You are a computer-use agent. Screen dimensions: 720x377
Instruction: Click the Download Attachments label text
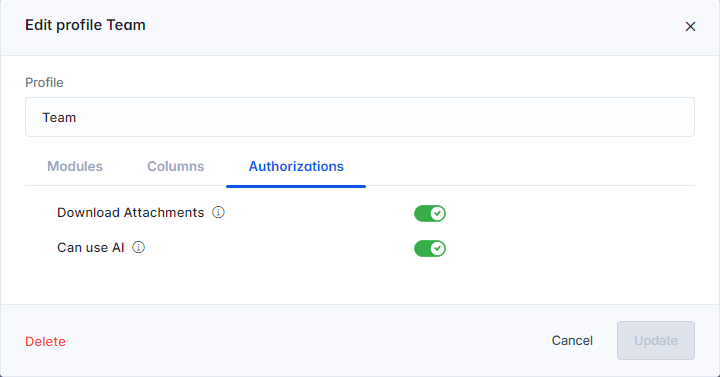130,213
